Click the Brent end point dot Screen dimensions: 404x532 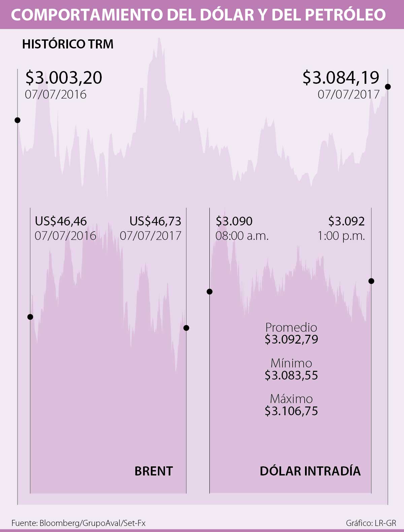coord(186,328)
